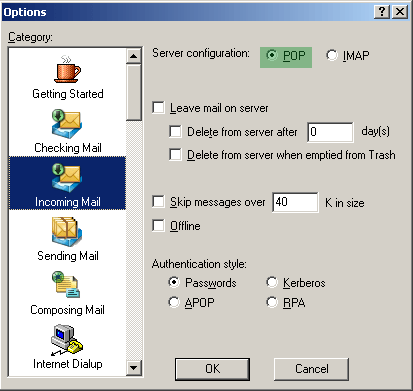
Task: Choose Kerberos authentication style
Action: coord(272,282)
